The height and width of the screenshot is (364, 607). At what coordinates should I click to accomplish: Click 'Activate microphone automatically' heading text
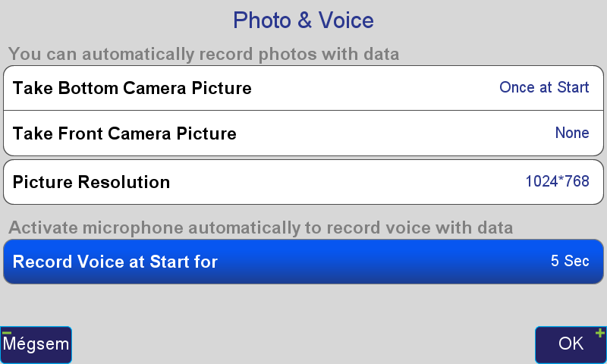coord(260,227)
